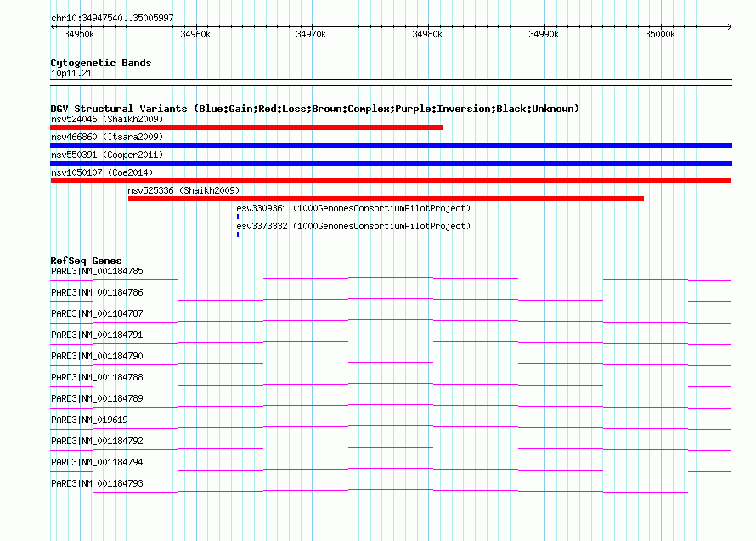Click the 35000k ruler label

[660, 34]
